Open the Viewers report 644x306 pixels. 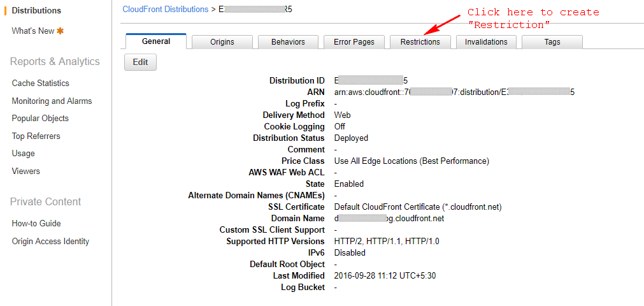pyautogui.click(x=26, y=171)
